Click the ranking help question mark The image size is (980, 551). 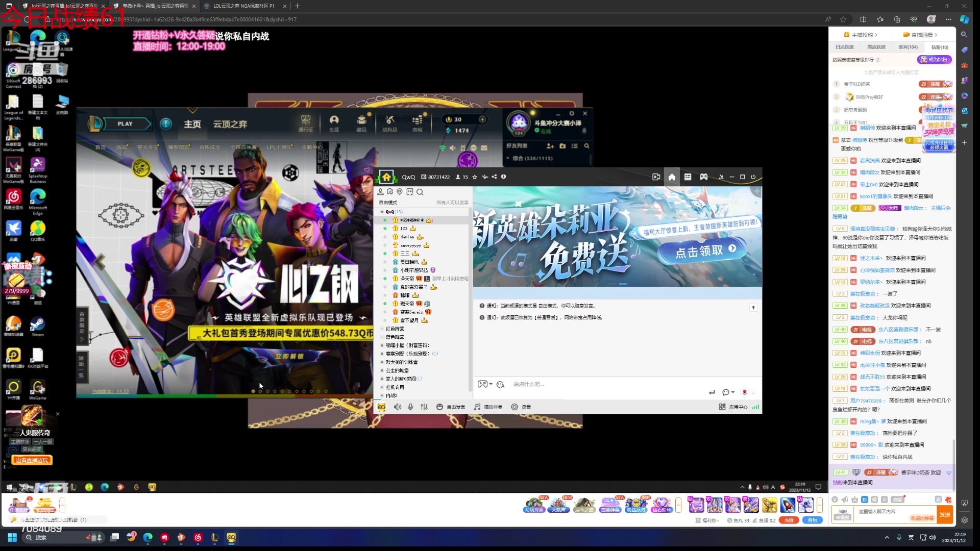click(x=878, y=60)
